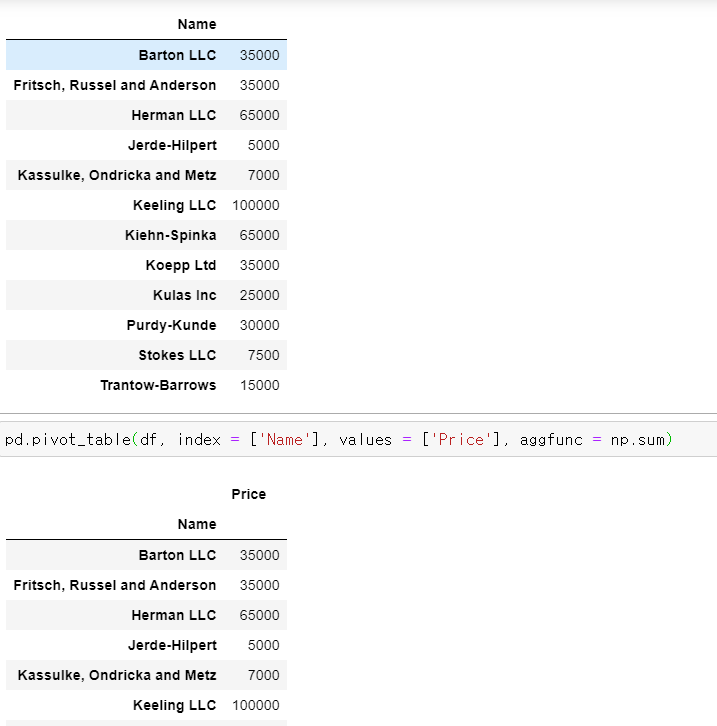Select Keeling LLC label in the first table
Viewport: 717px width, 726px height.
(x=175, y=205)
